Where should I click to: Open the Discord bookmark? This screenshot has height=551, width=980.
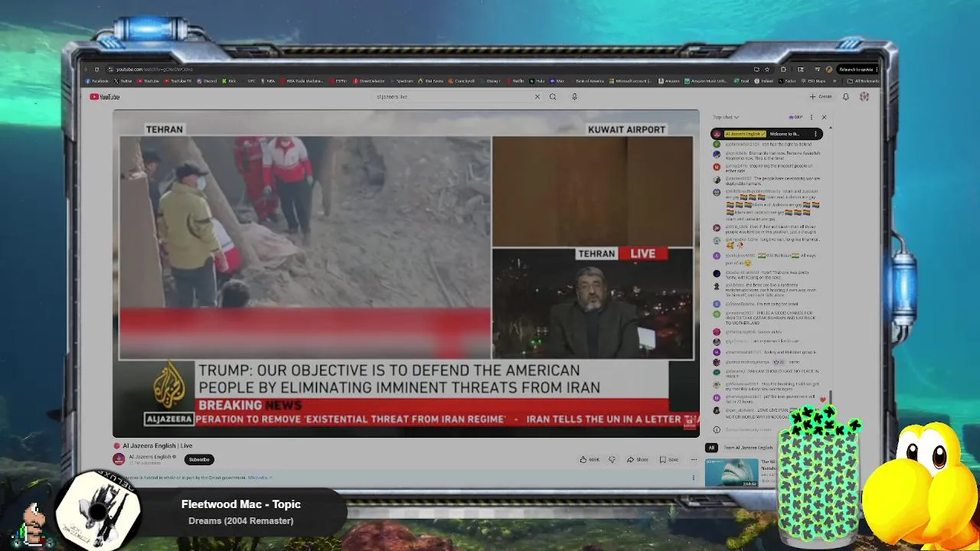click(x=207, y=81)
